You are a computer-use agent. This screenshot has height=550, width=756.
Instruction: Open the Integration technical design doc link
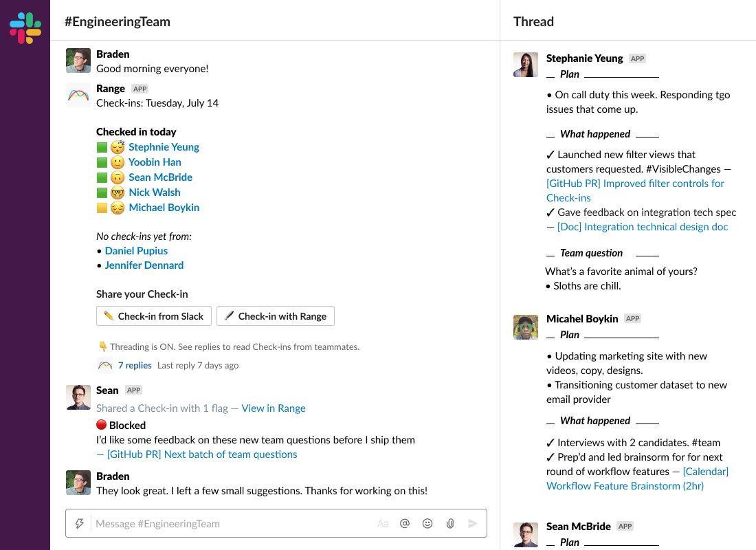point(642,227)
